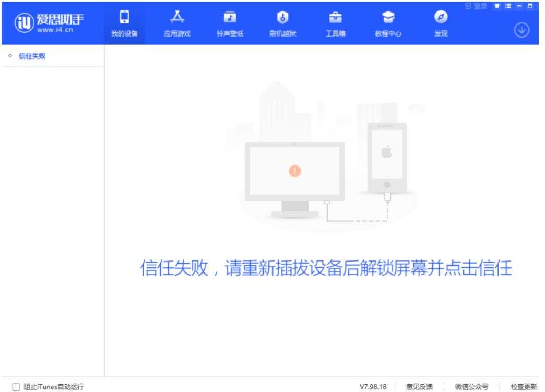Click the orange warning icon on monitor
Viewport: 545px width, 392px height.
pos(295,171)
